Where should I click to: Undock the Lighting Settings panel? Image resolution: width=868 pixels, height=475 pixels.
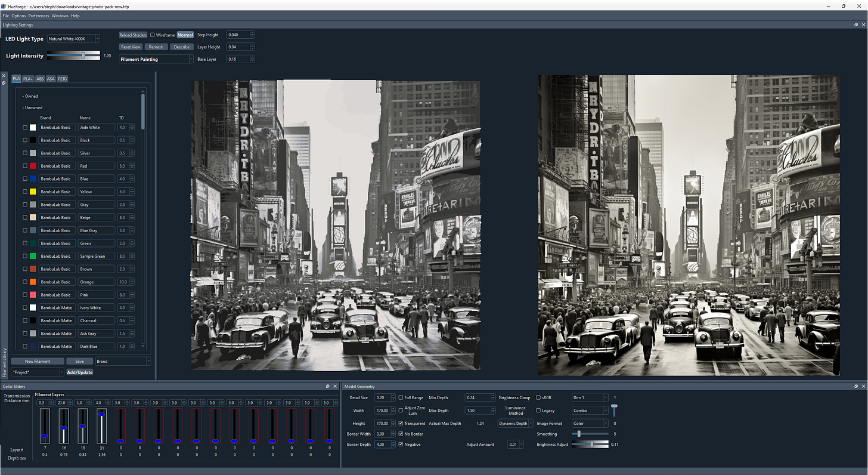pyautogui.click(x=855, y=25)
